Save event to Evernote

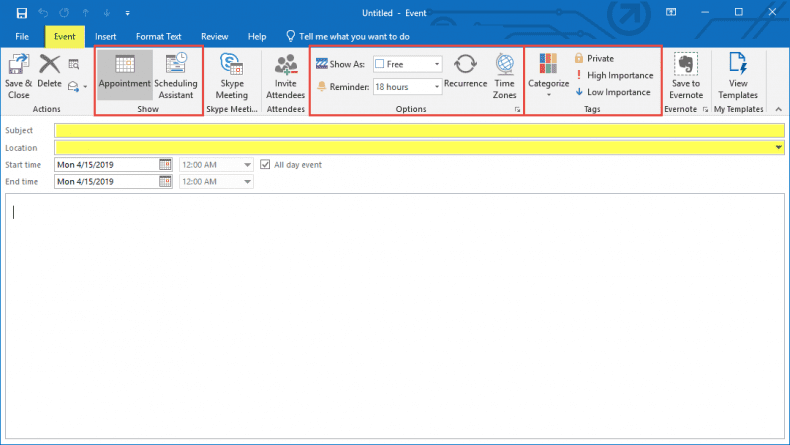click(x=686, y=75)
